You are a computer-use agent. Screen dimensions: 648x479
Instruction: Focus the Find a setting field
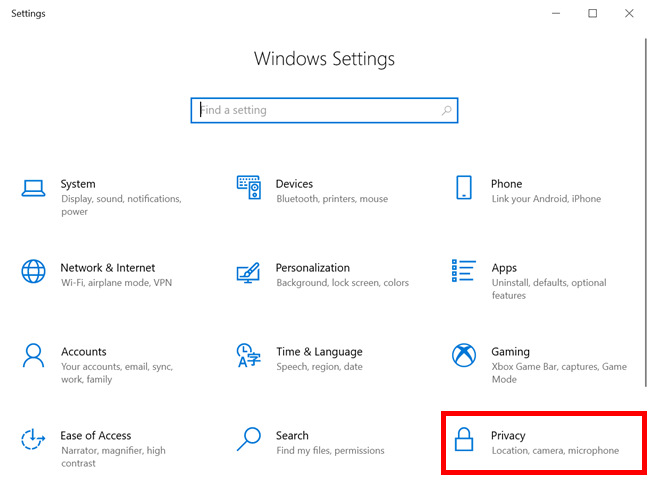324,110
